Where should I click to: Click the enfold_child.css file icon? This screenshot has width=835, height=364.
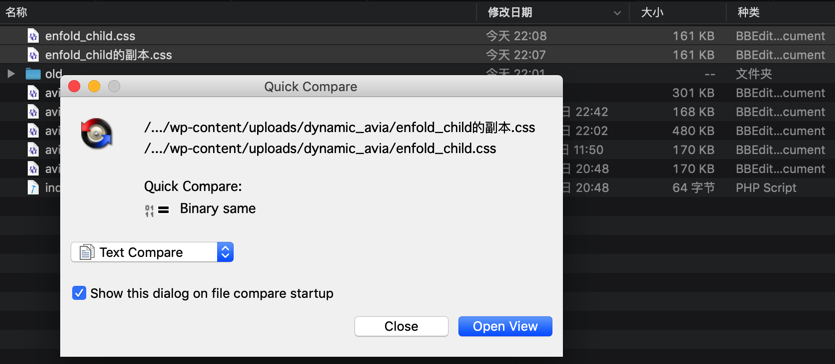[34, 36]
